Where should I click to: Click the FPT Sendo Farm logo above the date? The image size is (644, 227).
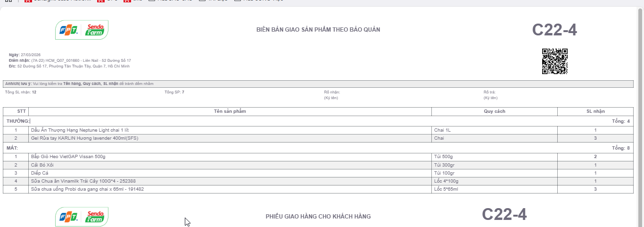82,30
